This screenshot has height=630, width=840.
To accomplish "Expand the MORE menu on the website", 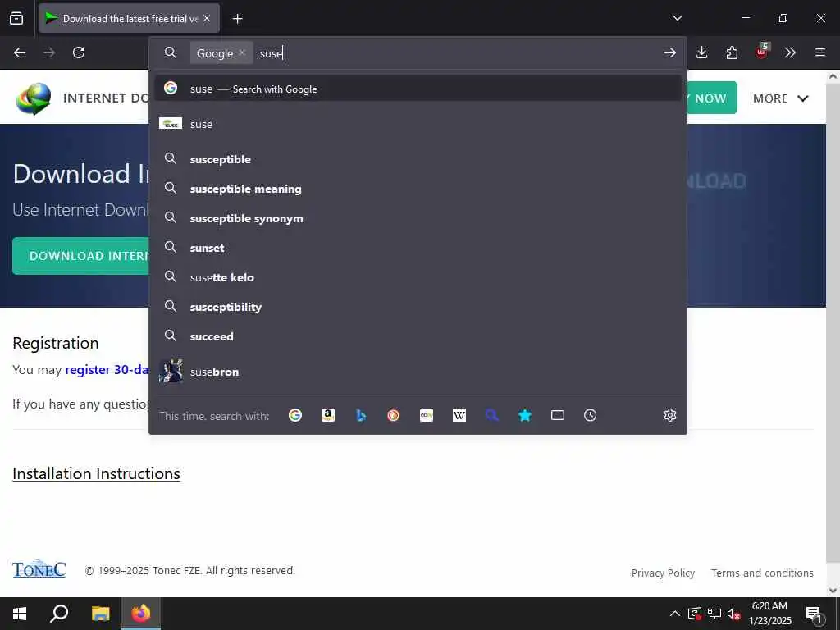I will click(x=781, y=98).
